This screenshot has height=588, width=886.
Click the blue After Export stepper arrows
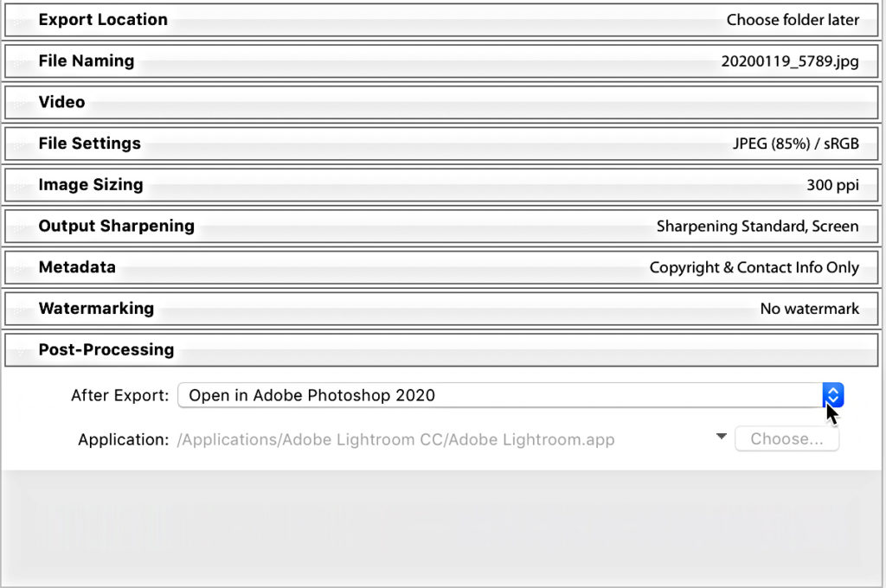point(833,395)
